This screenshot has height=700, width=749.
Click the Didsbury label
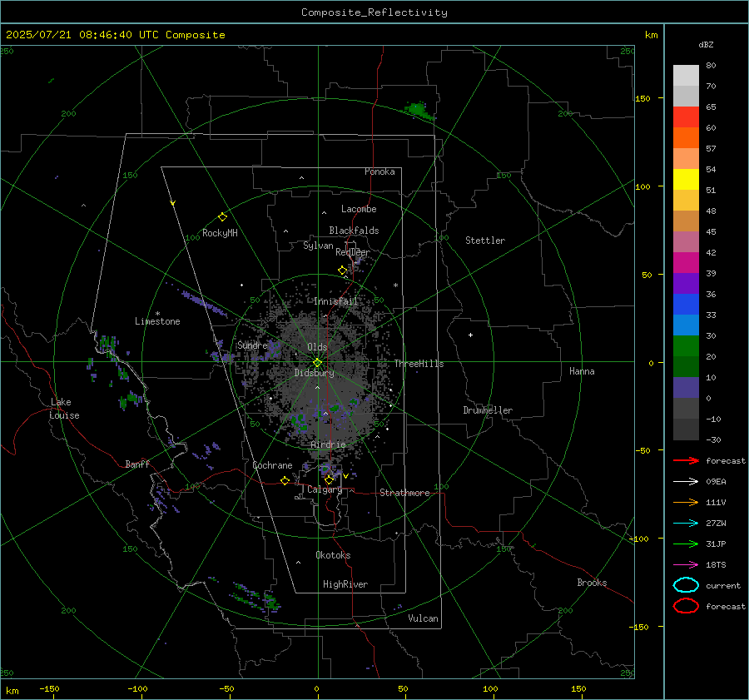314,373
